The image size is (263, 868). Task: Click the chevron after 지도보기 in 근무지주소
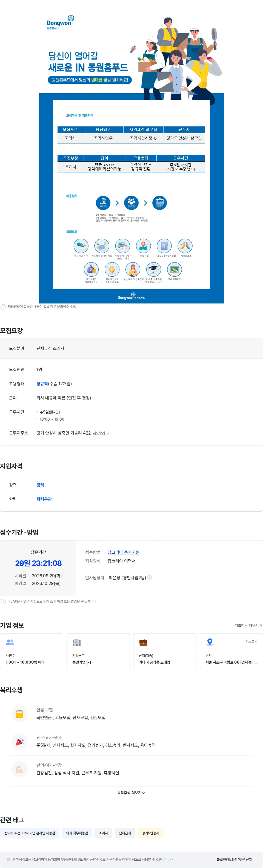pos(108,433)
